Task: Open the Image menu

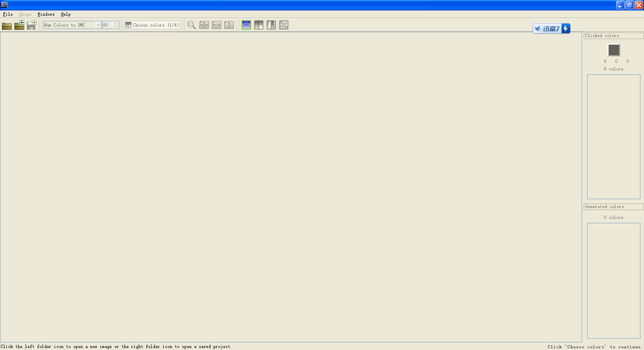Action: click(25, 14)
